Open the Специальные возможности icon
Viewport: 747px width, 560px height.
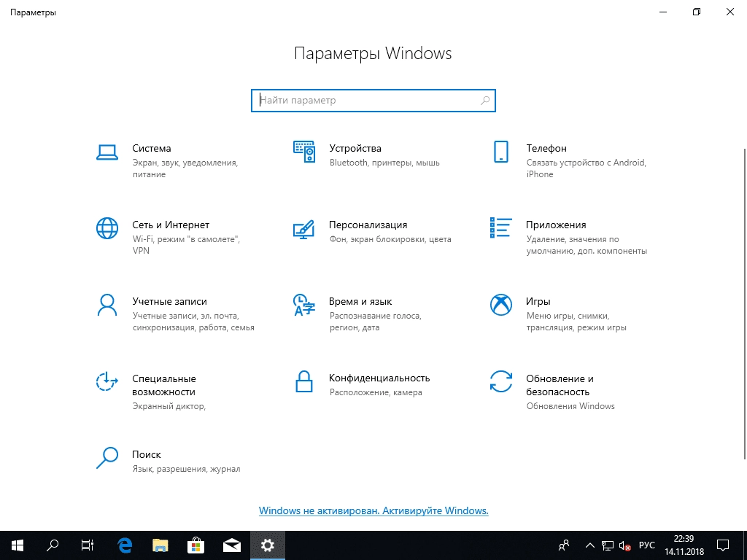click(x=107, y=381)
